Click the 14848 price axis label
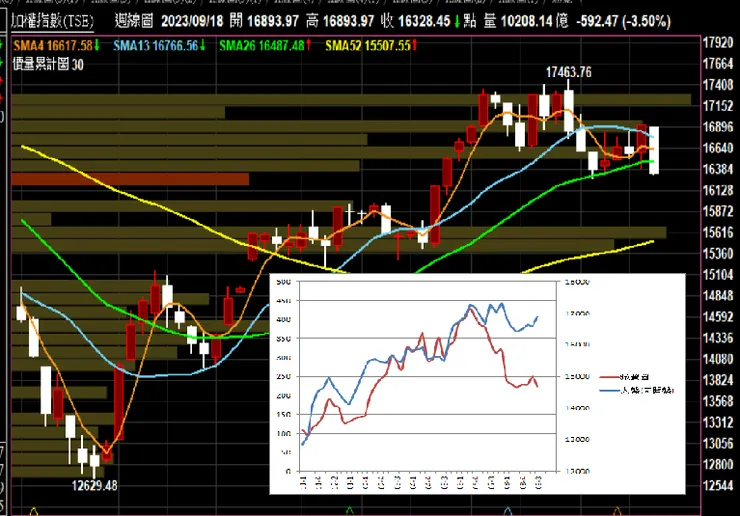 (718, 296)
